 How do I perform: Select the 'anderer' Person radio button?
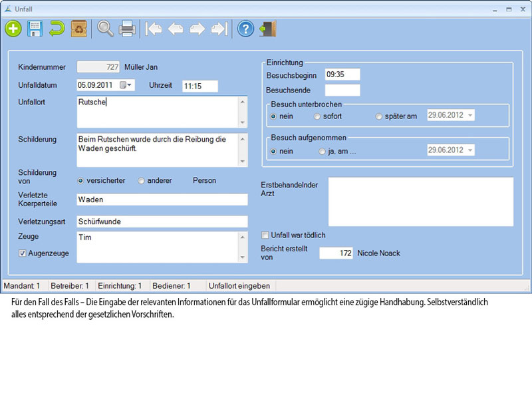coord(141,180)
